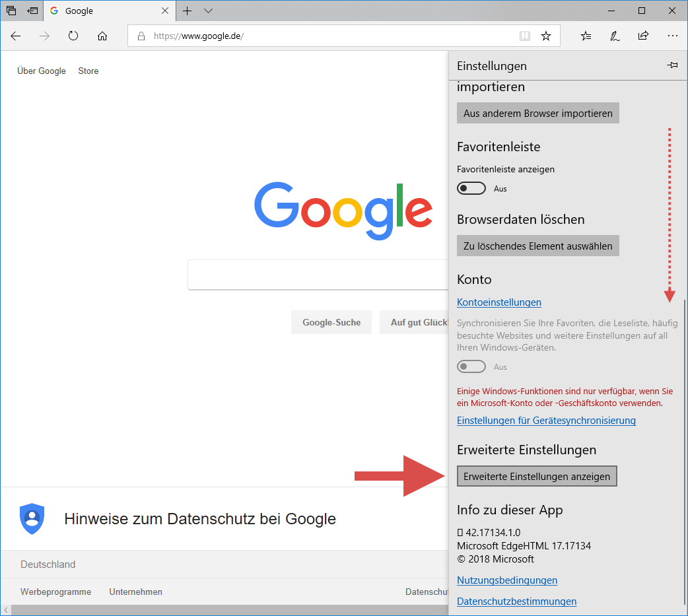Pin the Einstellungen pane
This screenshot has width=688, height=616.
(x=673, y=65)
